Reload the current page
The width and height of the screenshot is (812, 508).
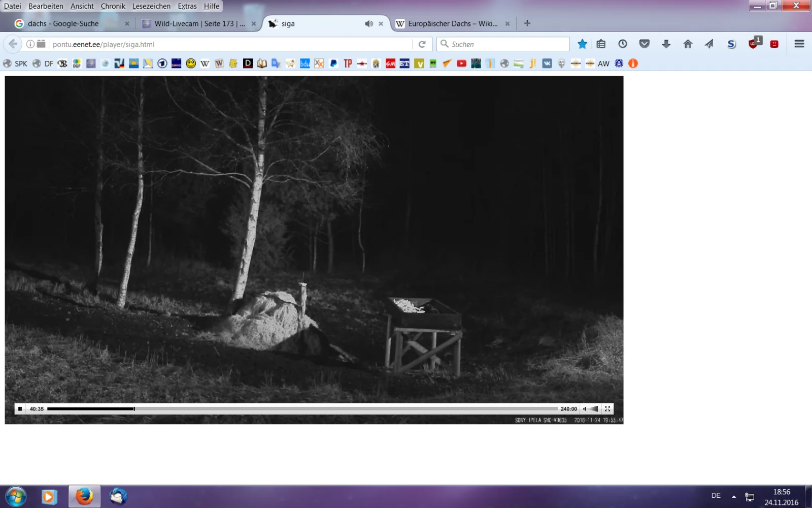(422, 44)
